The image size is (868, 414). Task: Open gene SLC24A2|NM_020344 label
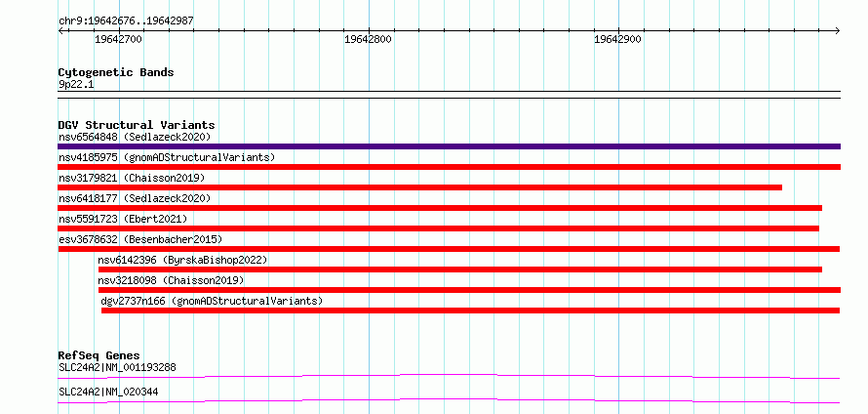tap(108, 392)
